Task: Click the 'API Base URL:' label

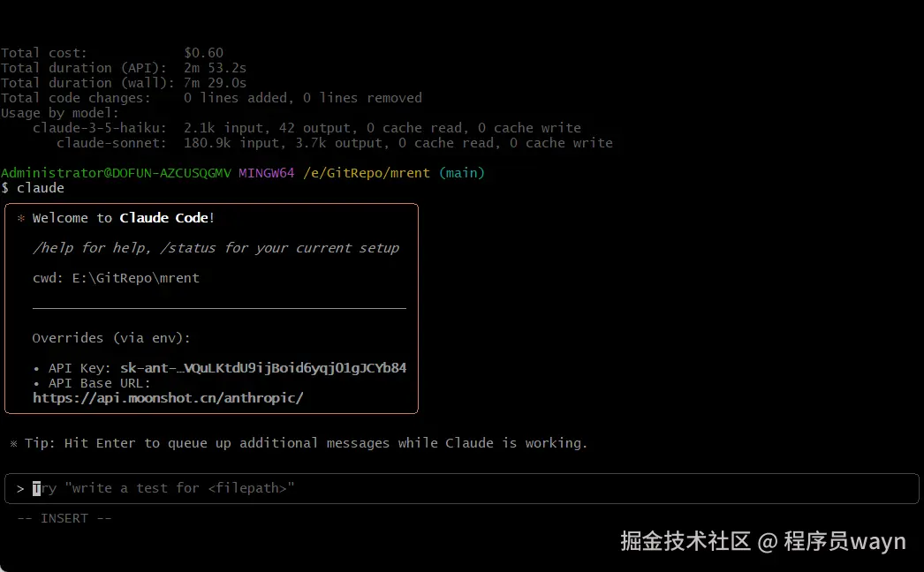Action: 100,383
